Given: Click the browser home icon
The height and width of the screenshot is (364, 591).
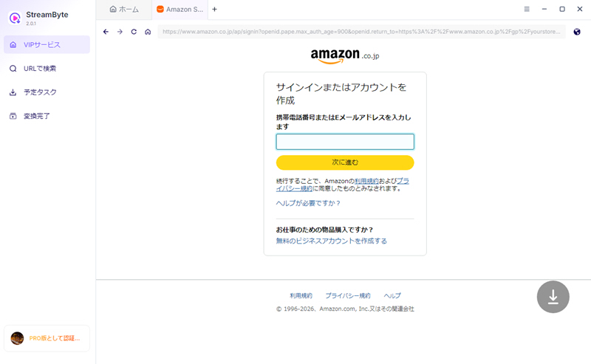Looking at the screenshot, I should (148, 32).
